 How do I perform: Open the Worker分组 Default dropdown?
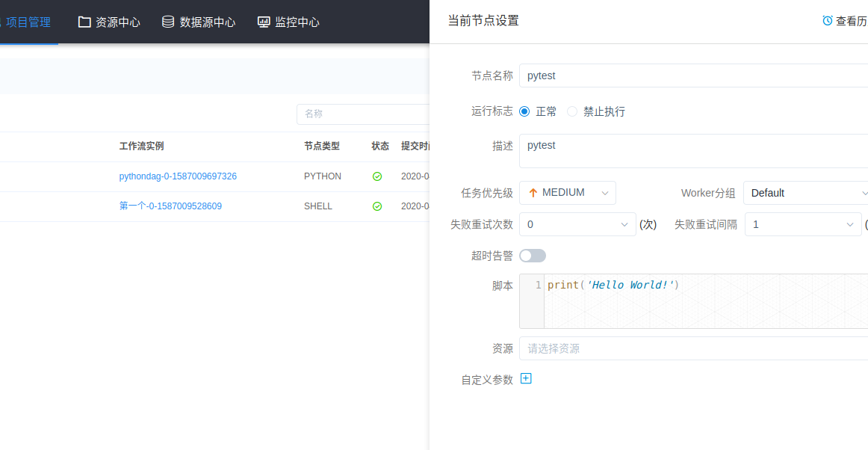(x=805, y=193)
